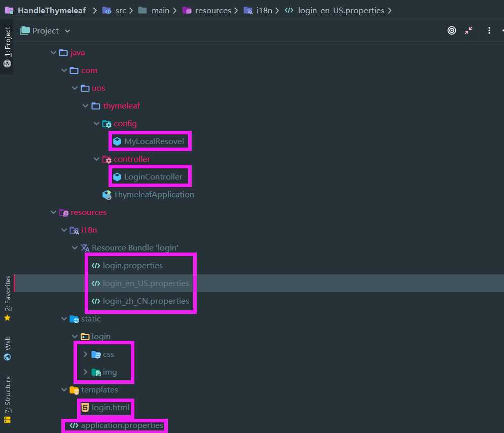The width and height of the screenshot is (504, 433).
Task: Click the LoginController class icon
Action: pyautogui.click(x=117, y=177)
